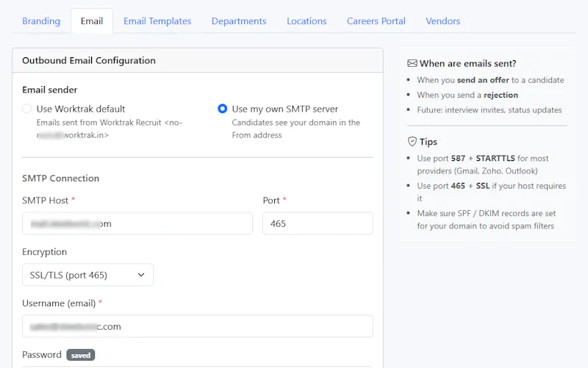Screen dimensions: 588x368
Task: Click the SMTP Host field label
Action: (x=45, y=201)
